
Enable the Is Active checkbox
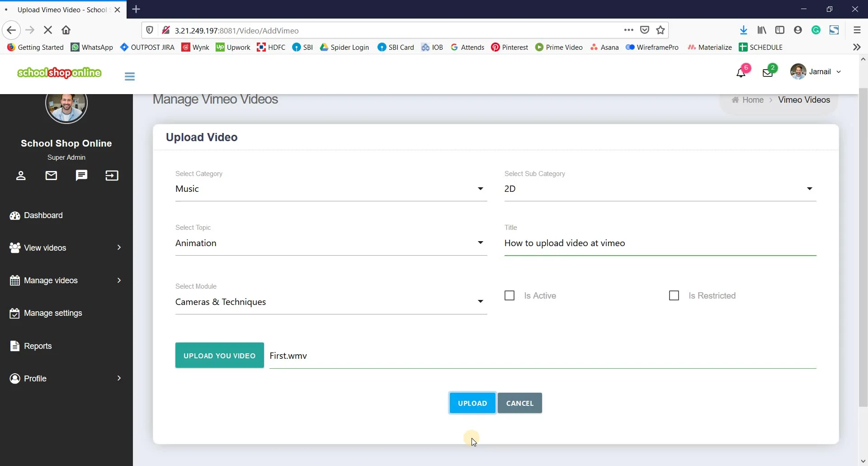(509, 295)
